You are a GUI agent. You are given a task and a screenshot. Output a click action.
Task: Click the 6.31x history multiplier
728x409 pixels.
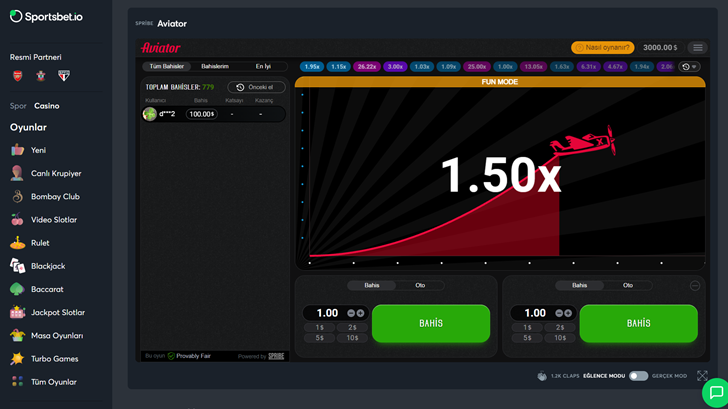(x=589, y=67)
